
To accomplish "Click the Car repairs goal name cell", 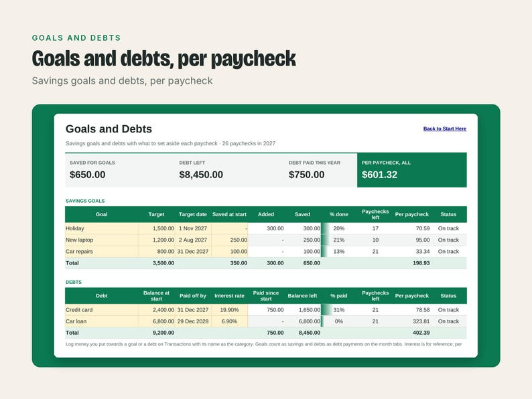I will coord(101,252).
